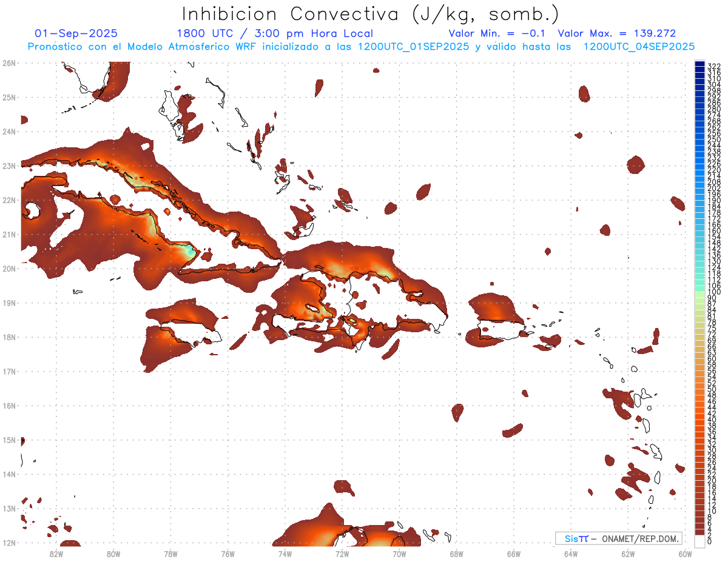Click the '17N' latitude label
This screenshot has width=728, height=562.
point(8,371)
